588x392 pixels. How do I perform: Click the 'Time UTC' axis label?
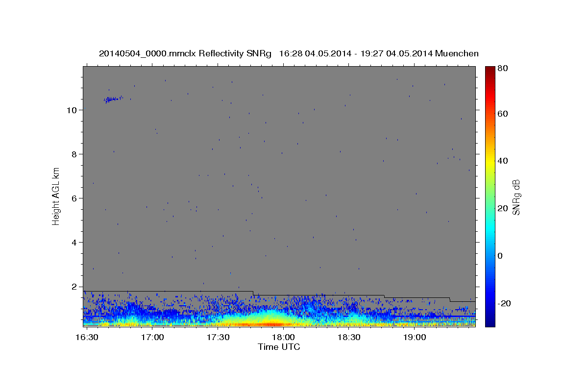(x=279, y=347)
